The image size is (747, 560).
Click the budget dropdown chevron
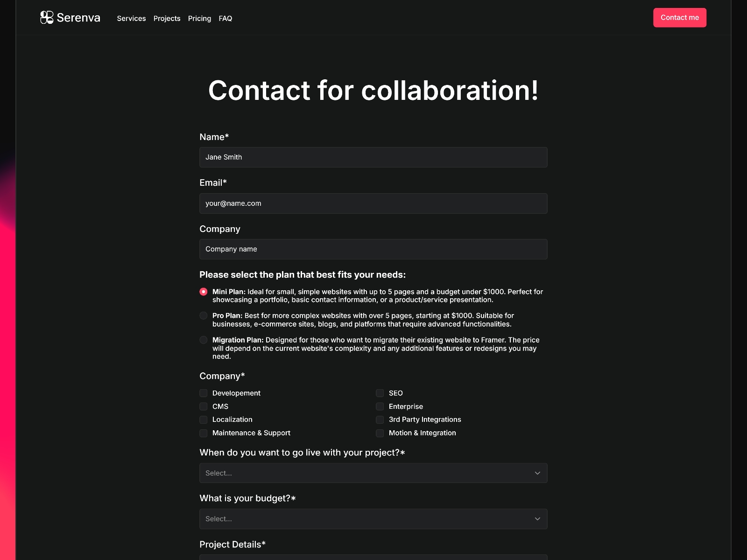537,518
